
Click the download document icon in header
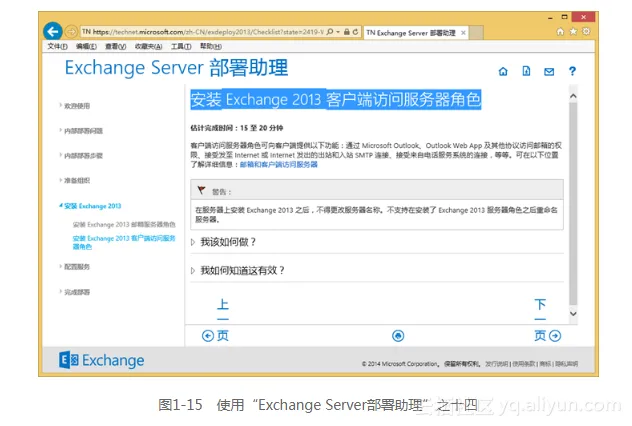click(x=526, y=72)
